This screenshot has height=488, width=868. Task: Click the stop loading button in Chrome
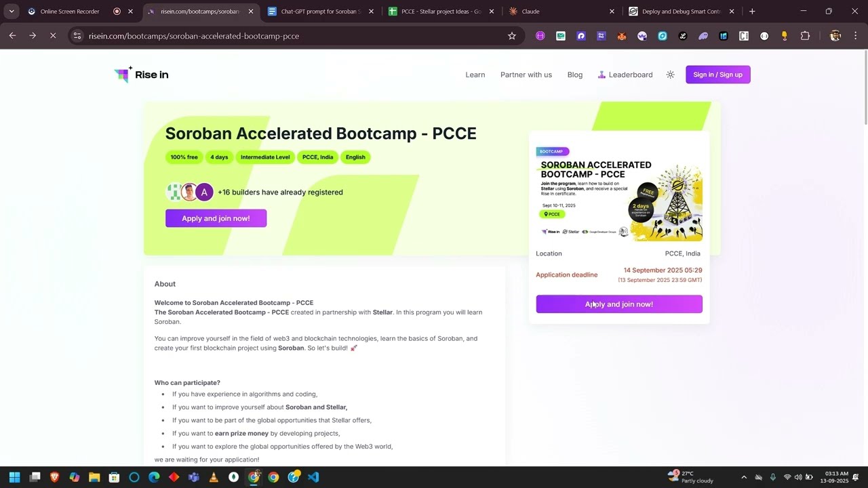coord(53,36)
